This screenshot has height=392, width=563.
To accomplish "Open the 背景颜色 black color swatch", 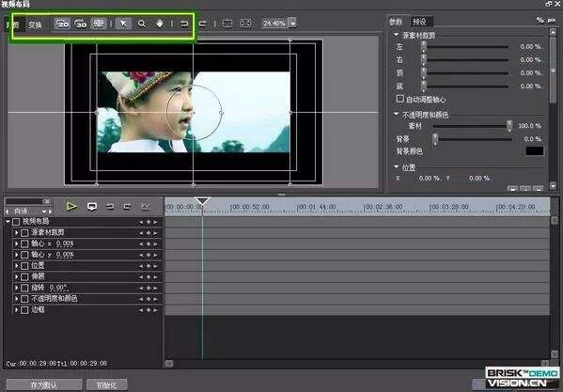I will [535, 150].
